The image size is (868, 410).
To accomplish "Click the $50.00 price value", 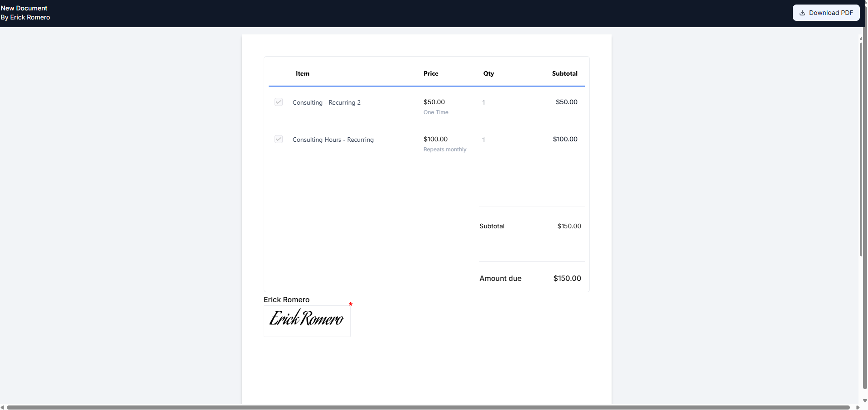I will (x=434, y=102).
